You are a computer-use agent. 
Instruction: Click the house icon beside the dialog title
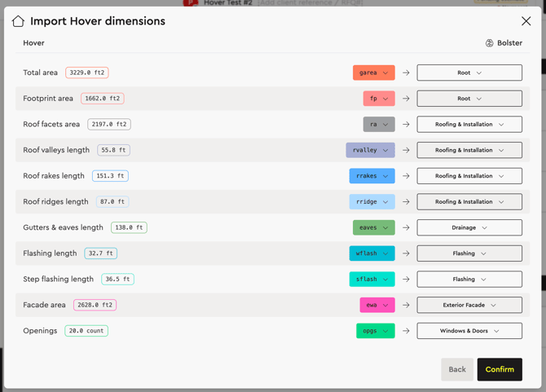pyautogui.click(x=18, y=21)
